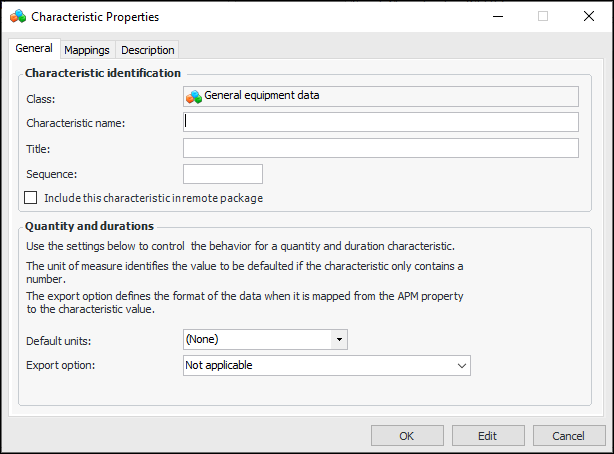Expand the Default units dropdown

point(340,340)
